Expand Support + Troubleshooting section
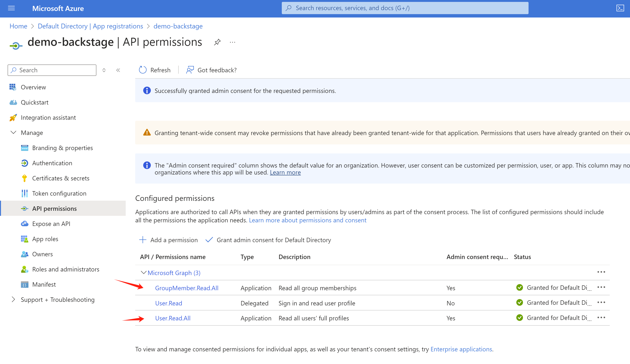The height and width of the screenshot is (364, 630). 13,299
